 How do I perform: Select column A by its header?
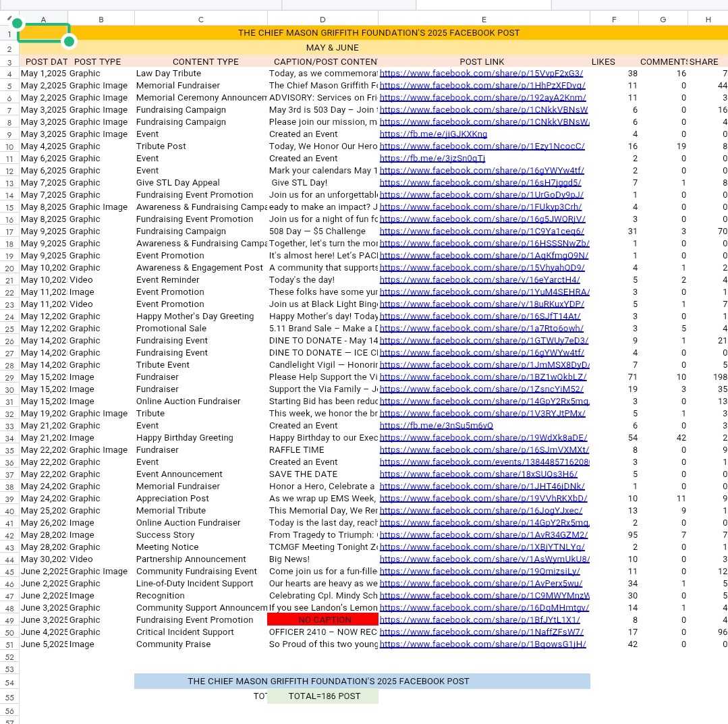(x=44, y=20)
